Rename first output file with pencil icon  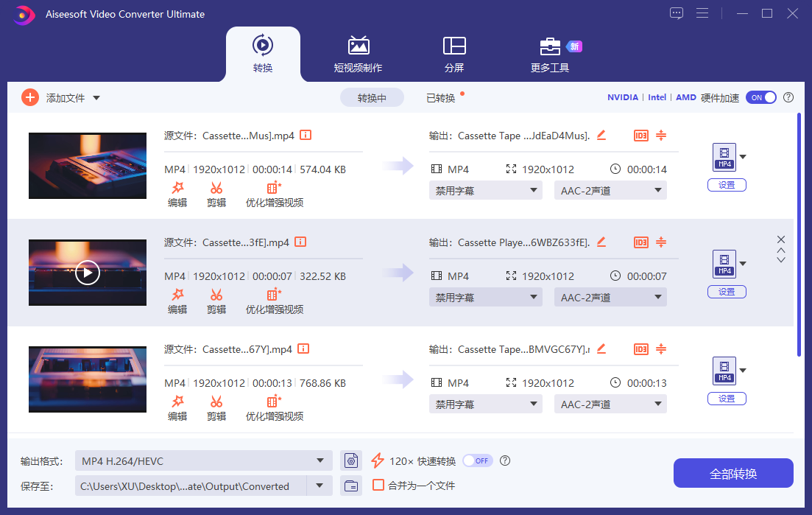coord(601,135)
